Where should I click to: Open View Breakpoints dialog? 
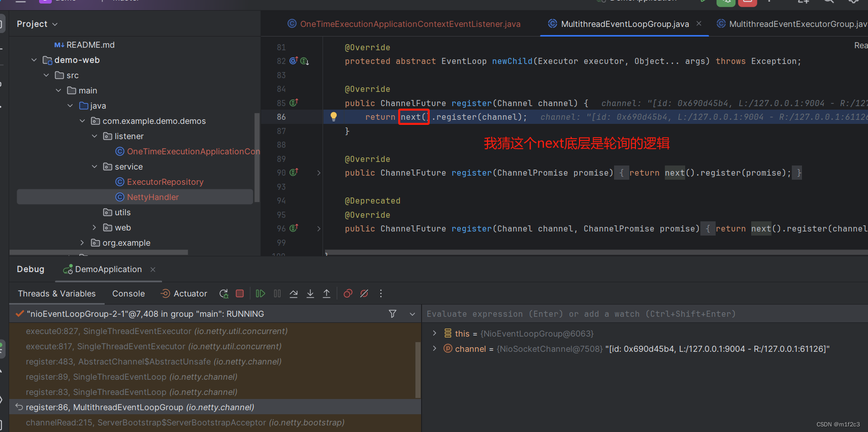348,293
